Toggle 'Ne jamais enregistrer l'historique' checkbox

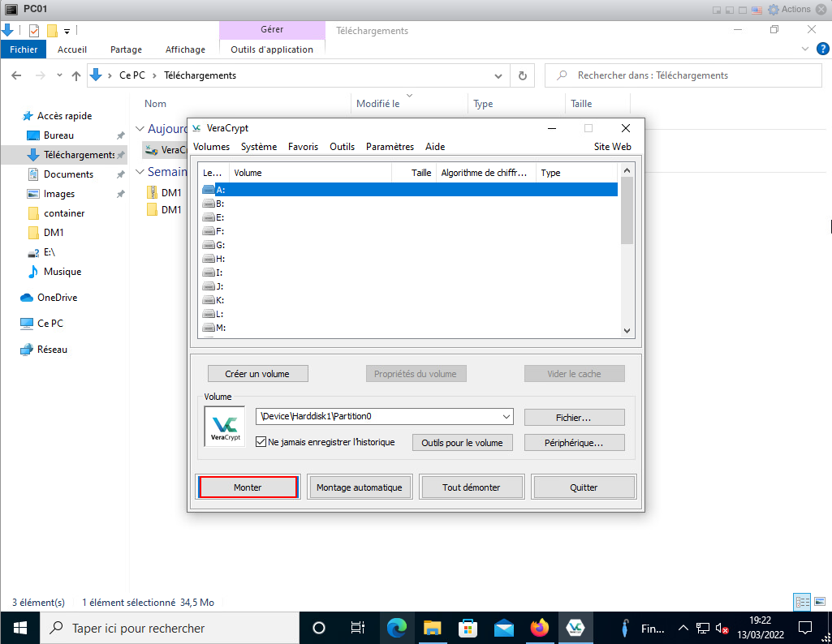(261, 442)
